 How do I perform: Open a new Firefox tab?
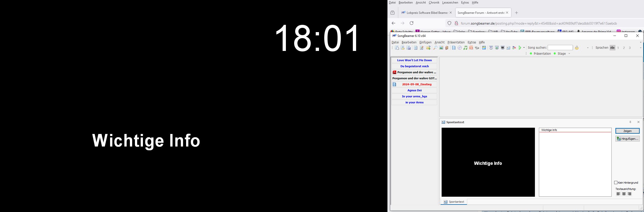[x=516, y=13]
